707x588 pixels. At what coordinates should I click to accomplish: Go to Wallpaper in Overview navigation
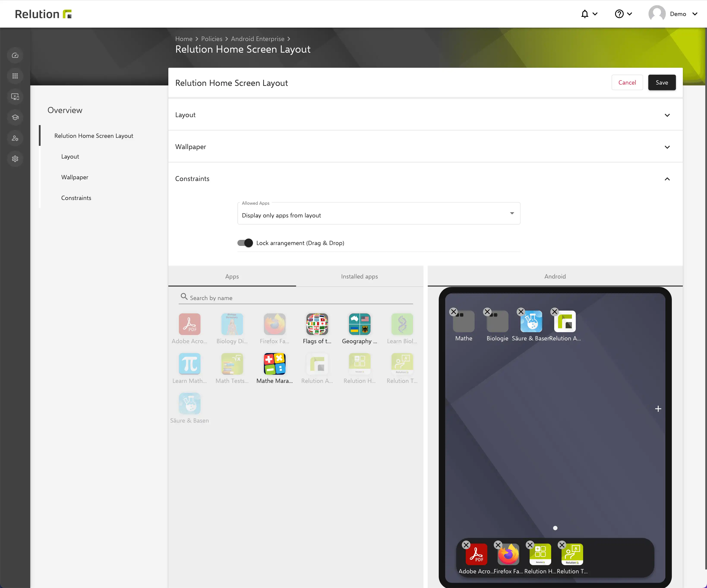click(75, 177)
